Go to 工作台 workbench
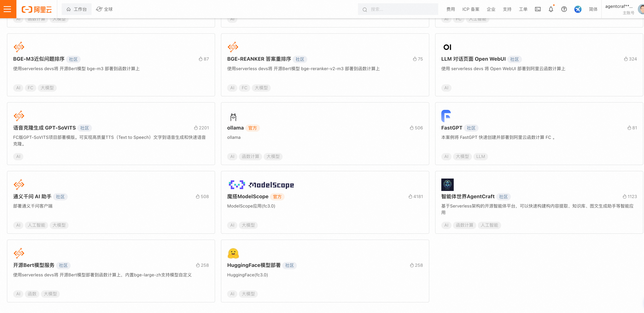This screenshot has width=644, height=313. click(76, 9)
